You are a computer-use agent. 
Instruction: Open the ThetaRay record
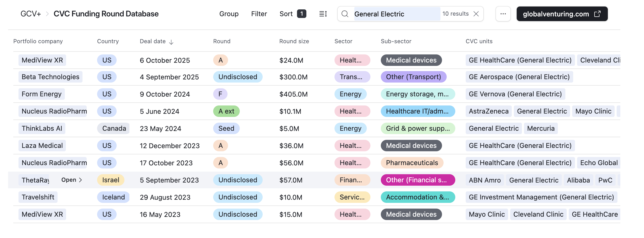72,180
